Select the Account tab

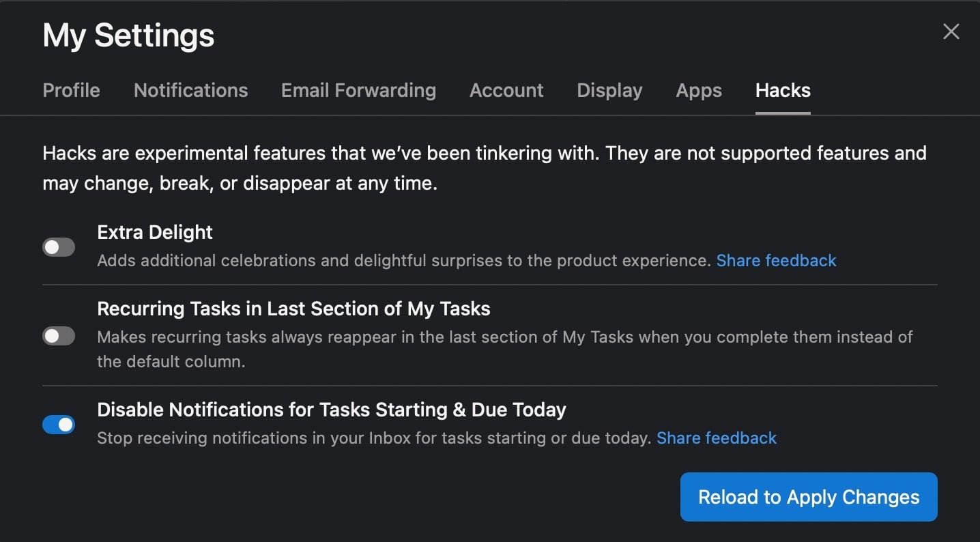click(x=506, y=91)
